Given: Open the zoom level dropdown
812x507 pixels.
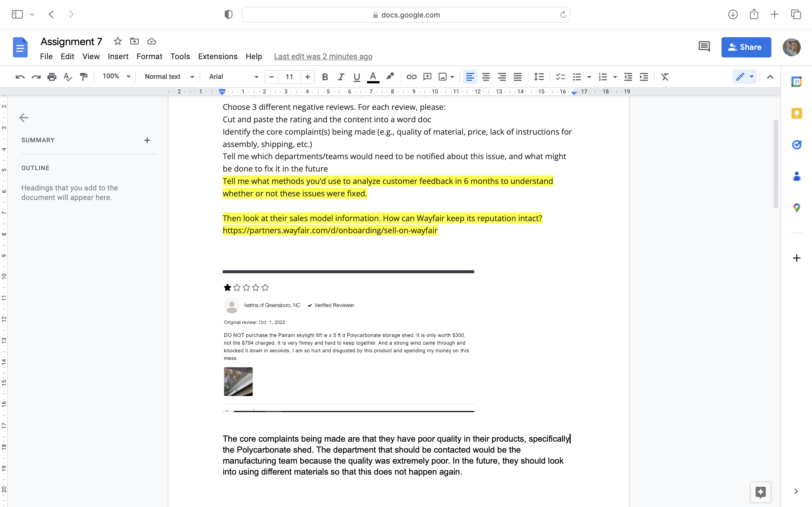Looking at the screenshot, I should (116, 76).
